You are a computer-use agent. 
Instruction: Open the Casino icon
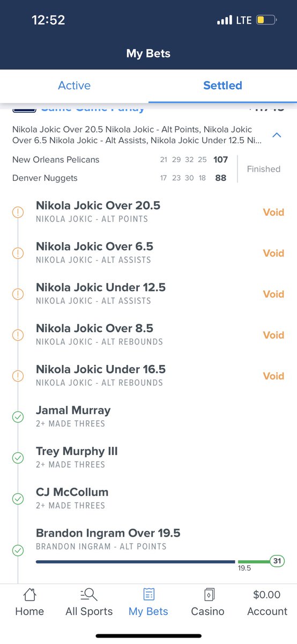(x=208, y=594)
